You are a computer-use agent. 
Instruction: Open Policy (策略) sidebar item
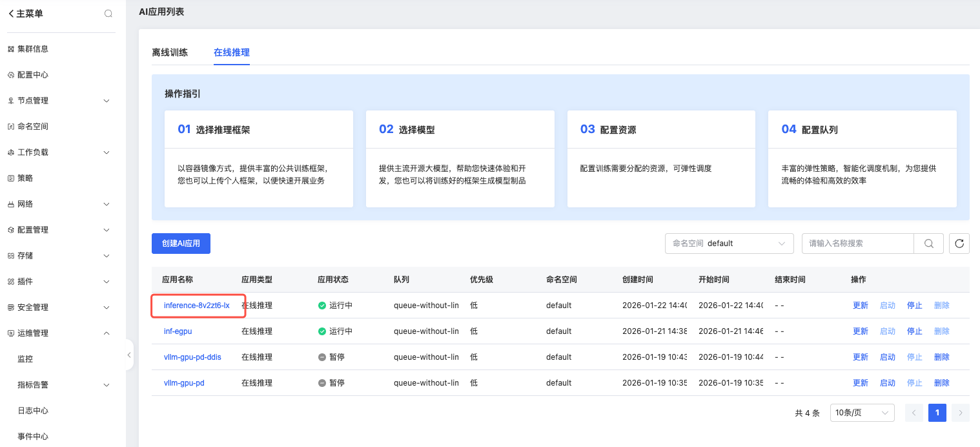click(x=25, y=178)
